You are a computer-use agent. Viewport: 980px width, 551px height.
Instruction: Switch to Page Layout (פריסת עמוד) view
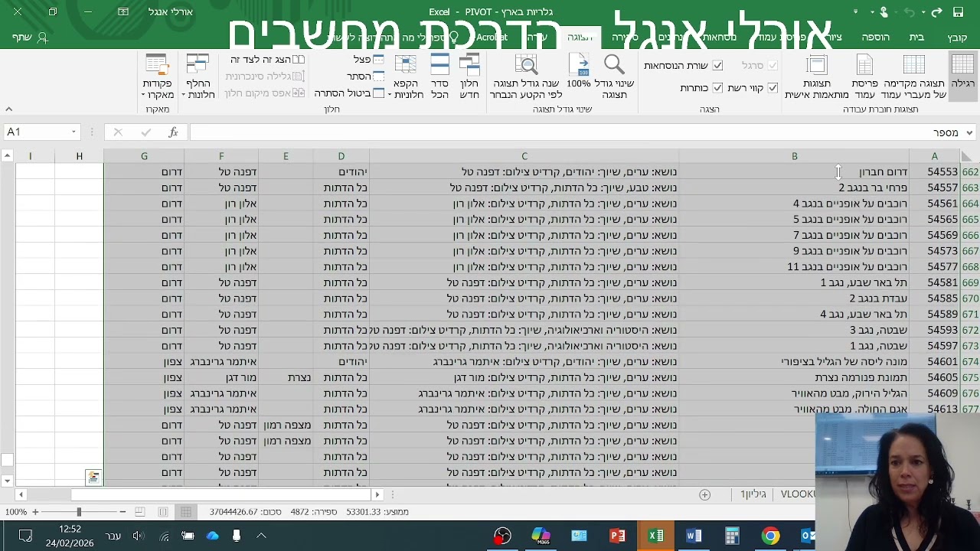pos(864,77)
